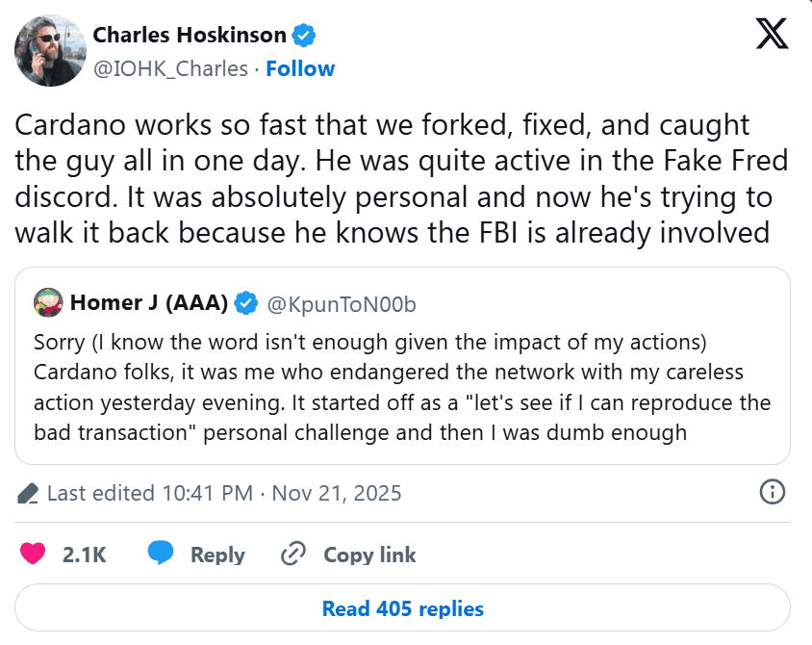Viewport: 812px width, 645px height.
Task: Click the Homer J (AAA) name
Action: coord(149,303)
